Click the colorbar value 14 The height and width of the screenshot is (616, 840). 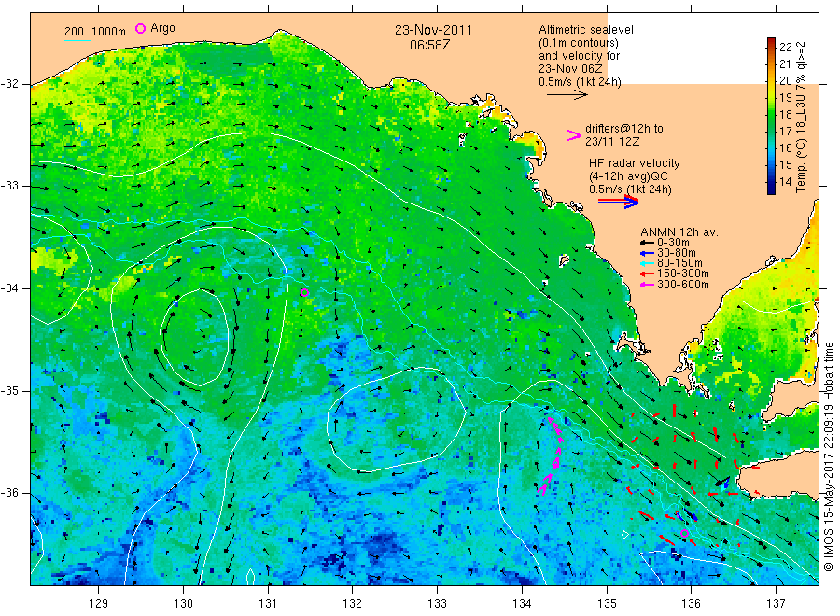tap(785, 182)
